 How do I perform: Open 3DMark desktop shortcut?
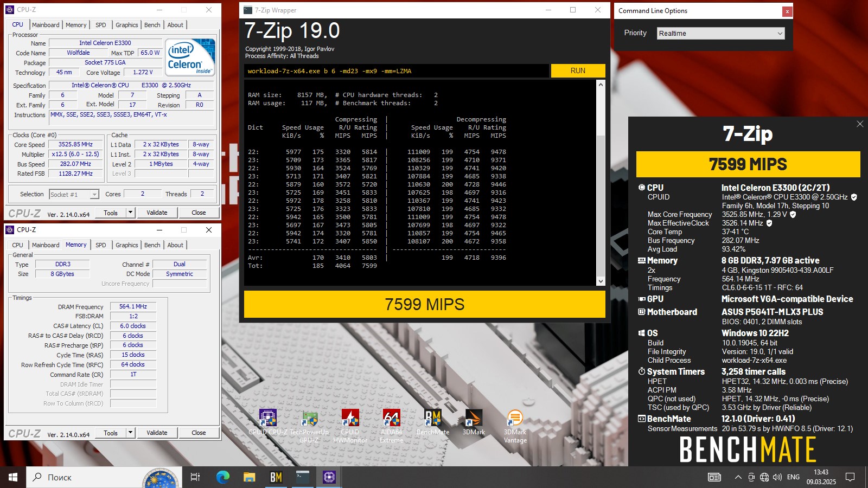[474, 423]
